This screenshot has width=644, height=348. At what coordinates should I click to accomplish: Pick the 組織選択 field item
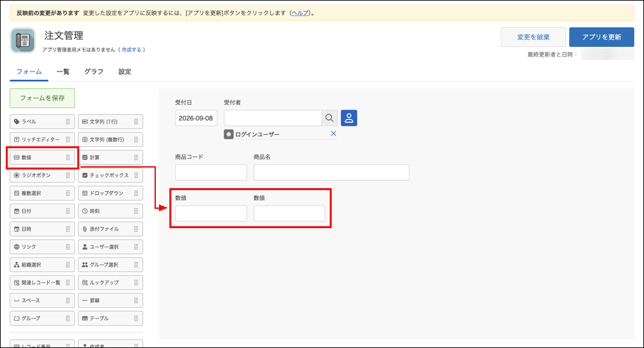pyautogui.click(x=43, y=265)
